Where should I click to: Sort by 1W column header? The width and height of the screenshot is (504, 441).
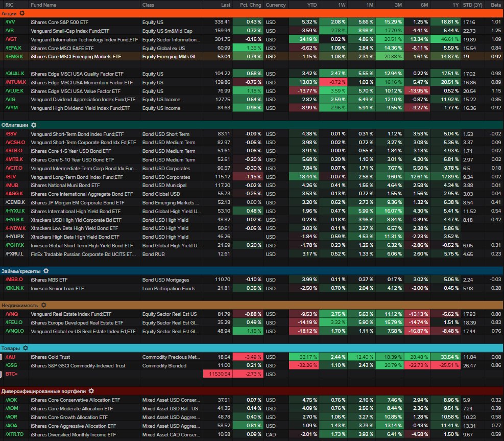(x=342, y=5)
